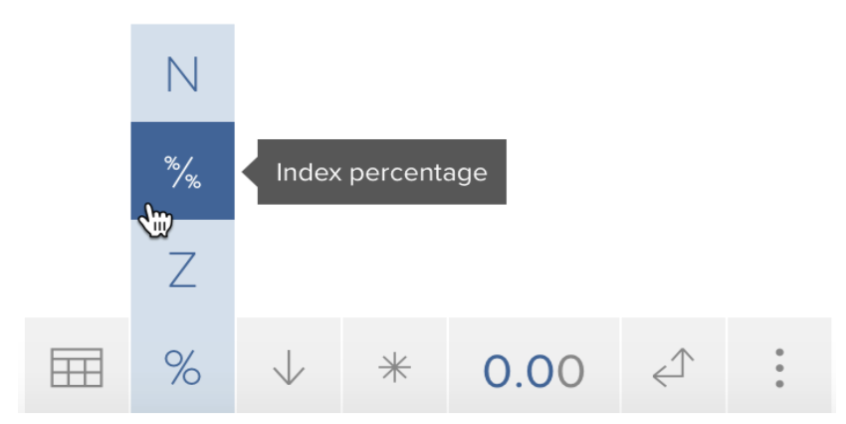Switch display to the %/% index icon

click(x=182, y=172)
